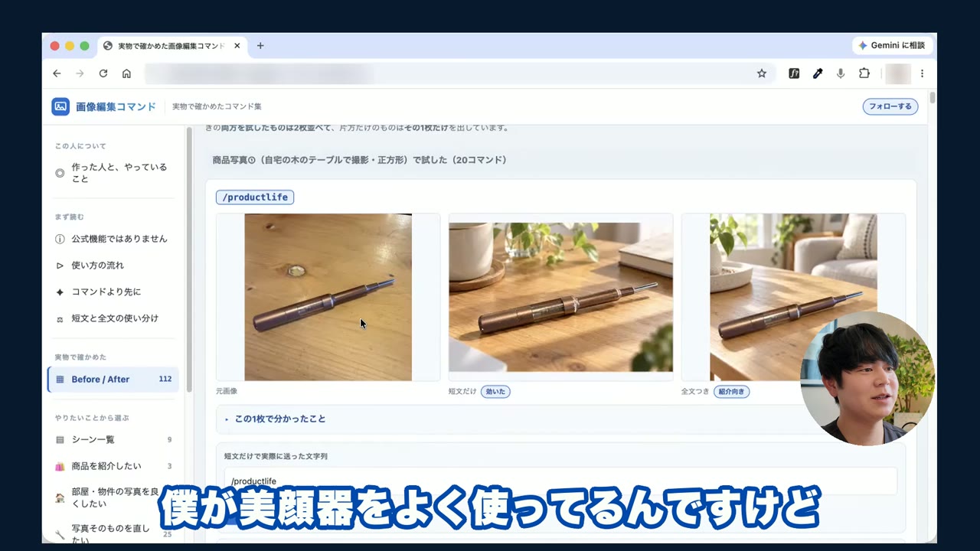Open 作った人と、やっていること in sidebar
This screenshot has width=980, height=551.
tap(113, 173)
